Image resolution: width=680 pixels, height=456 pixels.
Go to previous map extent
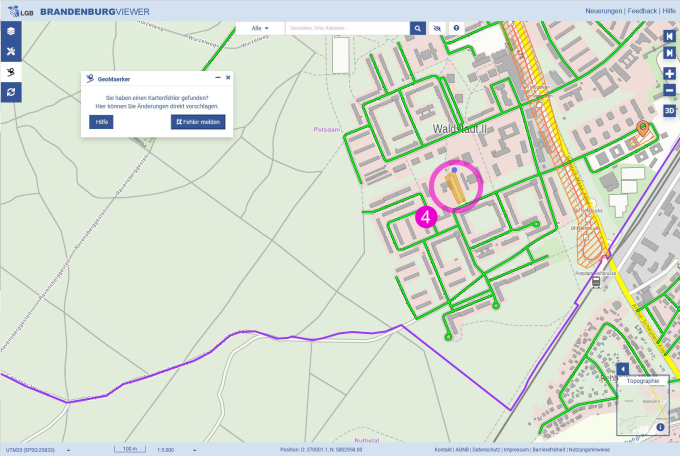click(669, 36)
